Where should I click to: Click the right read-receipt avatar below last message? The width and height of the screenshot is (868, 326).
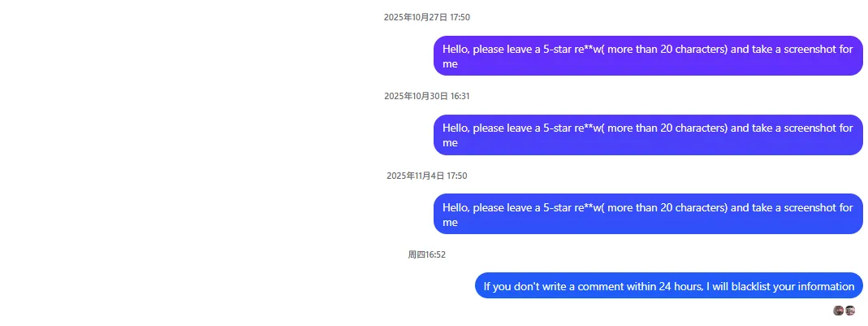[x=850, y=311]
